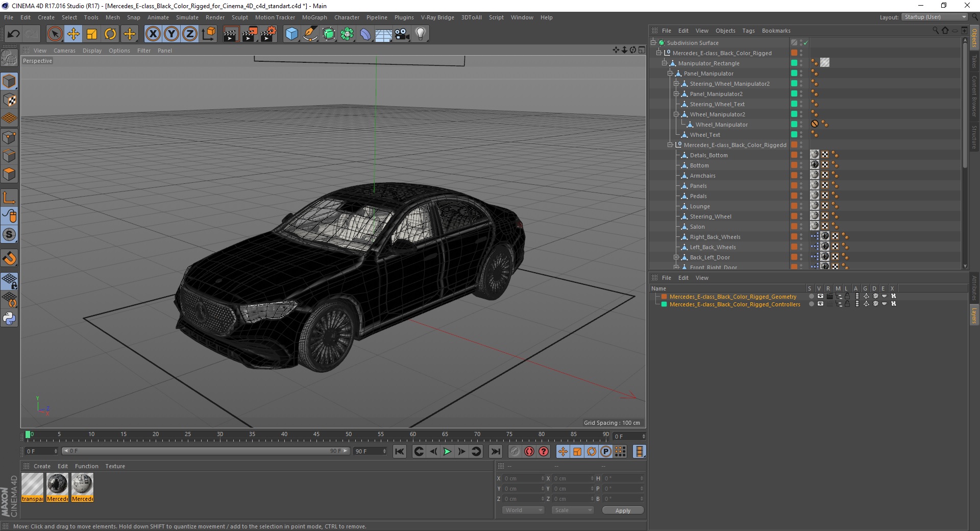This screenshot has height=531, width=980.
Task: Click frame 45 on the timeline ruler
Action: [x=316, y=435]
